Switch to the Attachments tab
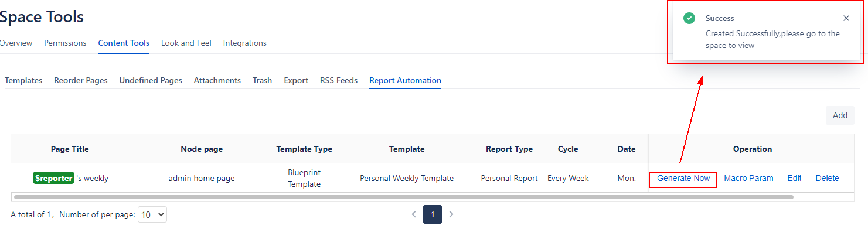The image size is (868, 246). pyautogui.click(x=217, y=80)
